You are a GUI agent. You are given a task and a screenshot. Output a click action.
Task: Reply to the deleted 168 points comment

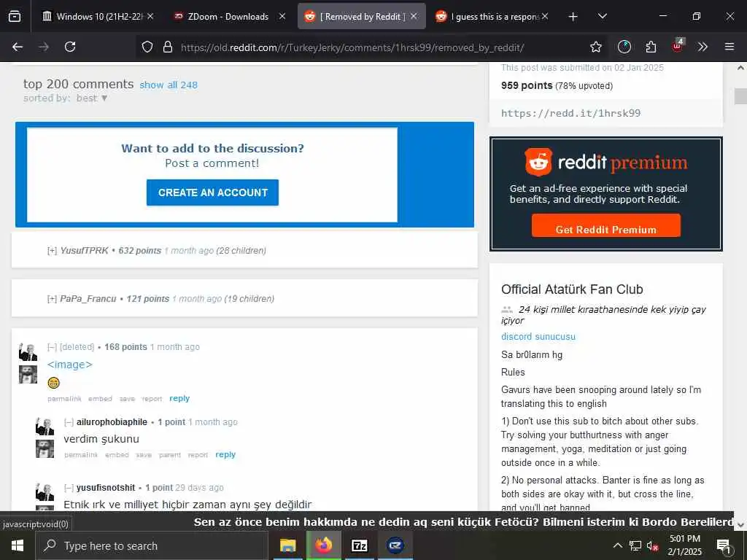(x=179, y=398)
